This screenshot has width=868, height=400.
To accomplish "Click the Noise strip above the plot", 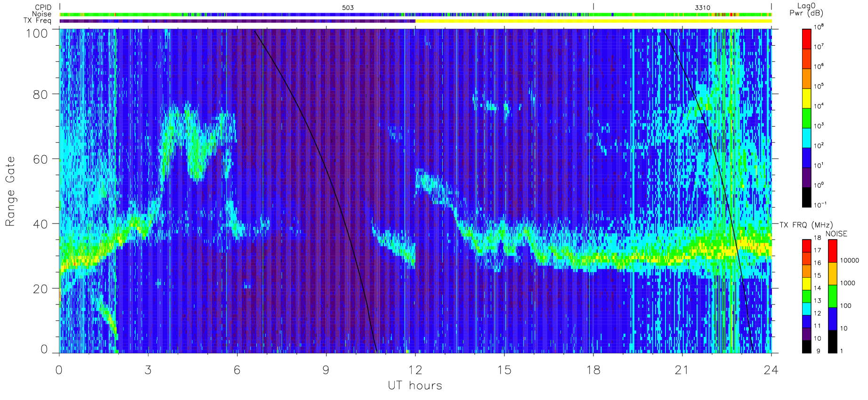I will (416, 15).
